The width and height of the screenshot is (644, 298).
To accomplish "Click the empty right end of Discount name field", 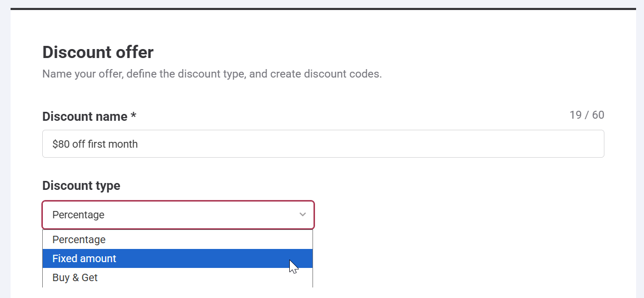I will [528, 144].
